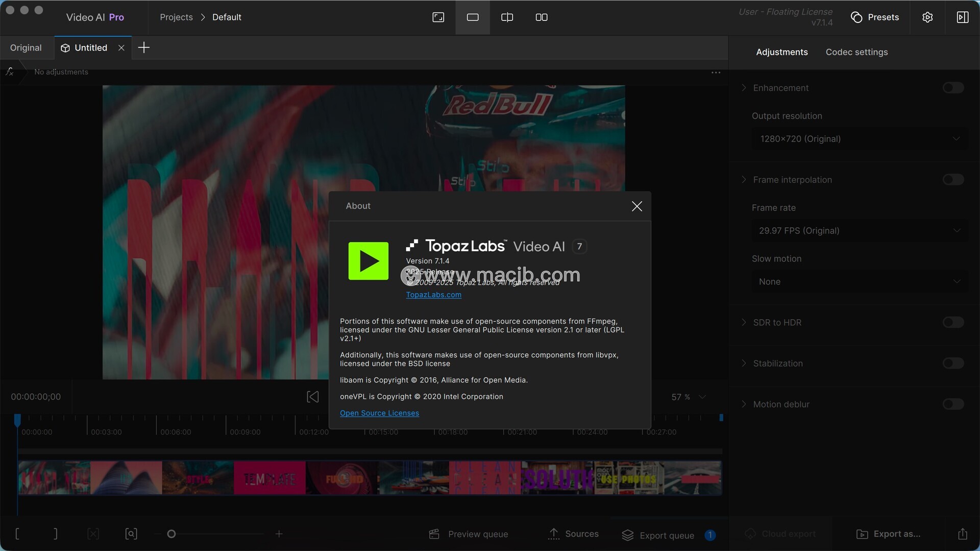Open the 57% zoom level dropdown
This screenshot has height=551, width=980.
pos(689,397)
